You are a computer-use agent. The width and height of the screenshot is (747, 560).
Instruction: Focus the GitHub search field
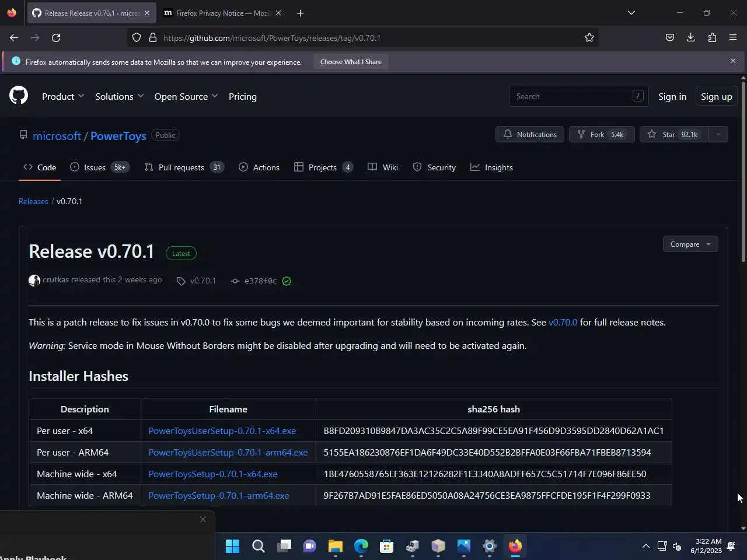(578, 96)
